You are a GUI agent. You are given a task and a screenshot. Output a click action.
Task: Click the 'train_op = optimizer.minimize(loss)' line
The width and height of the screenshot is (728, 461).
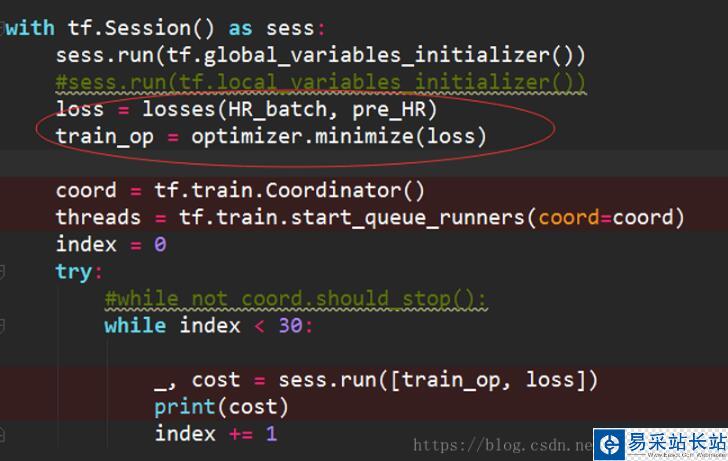pos(271,136)
